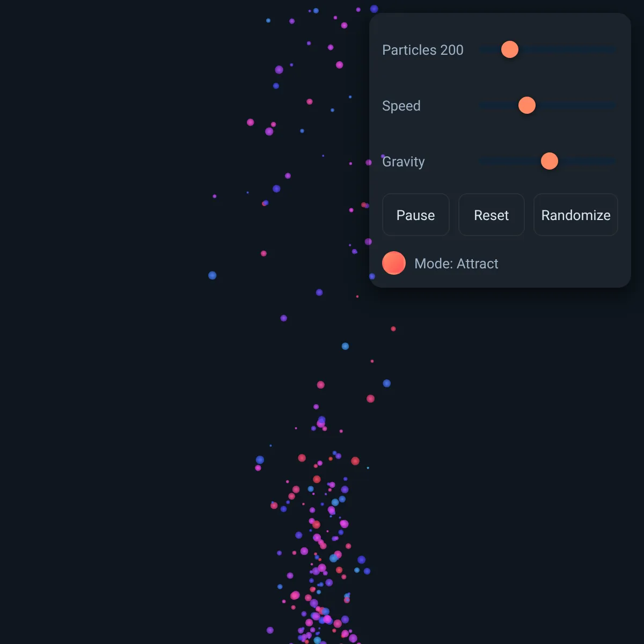Viewport: 644px width, 644px height.
Task: Grab the Particles slider handle
Action: 510,49
